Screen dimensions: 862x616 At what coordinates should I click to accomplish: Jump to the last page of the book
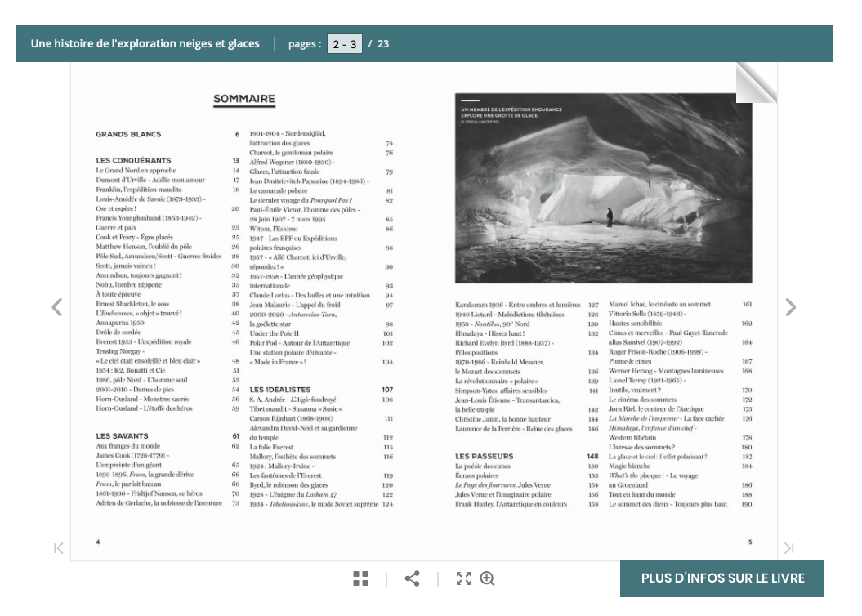(788, 548)
